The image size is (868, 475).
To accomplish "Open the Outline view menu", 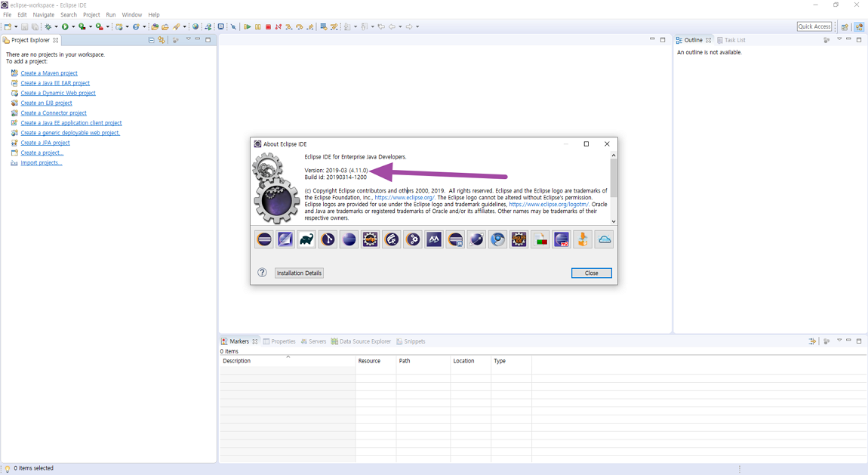I will (839, 39).
